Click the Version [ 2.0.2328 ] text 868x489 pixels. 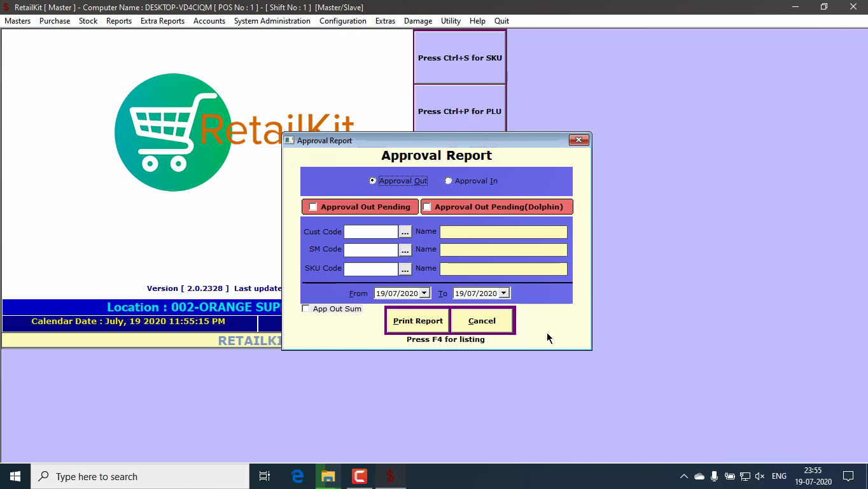point(188,288)
